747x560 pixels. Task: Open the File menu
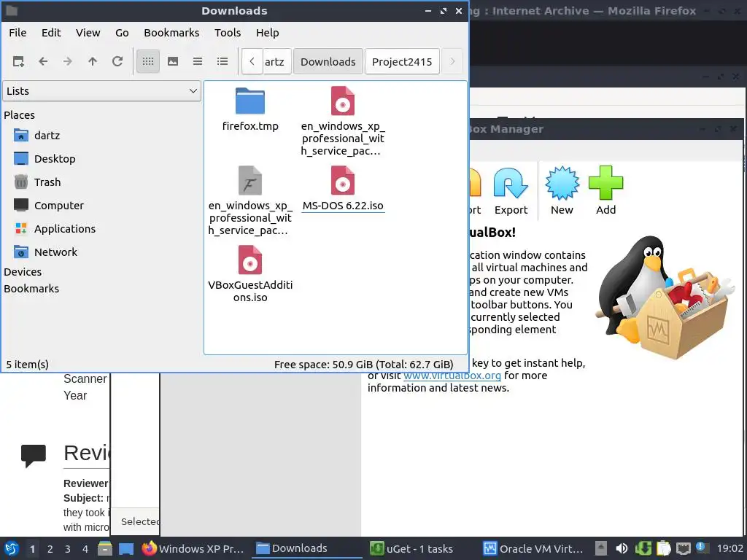pyautogui.click(x=18, y=33)
